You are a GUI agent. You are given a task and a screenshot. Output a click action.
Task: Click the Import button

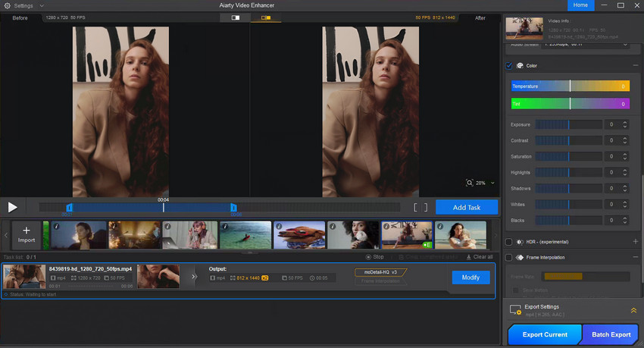(x=27, y=235)
